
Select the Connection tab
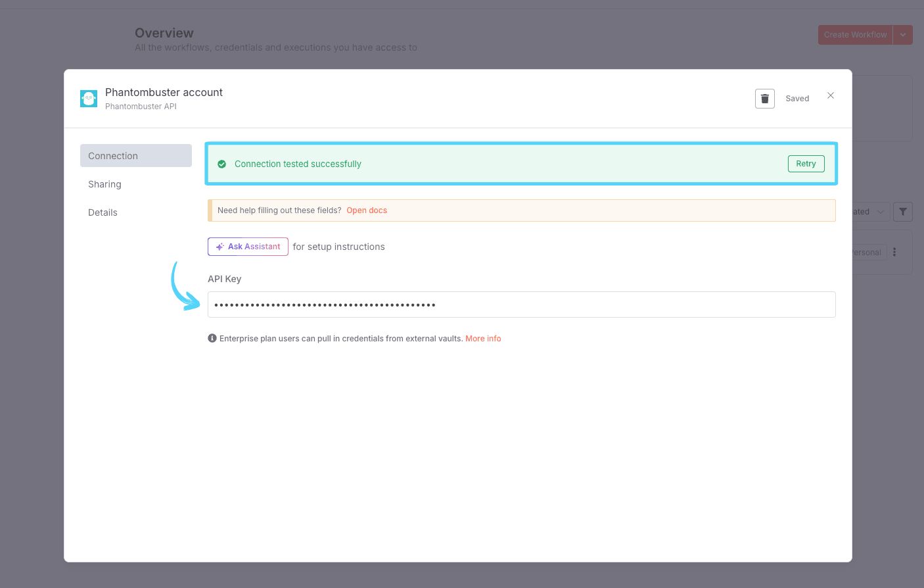(x=136, y=156)
